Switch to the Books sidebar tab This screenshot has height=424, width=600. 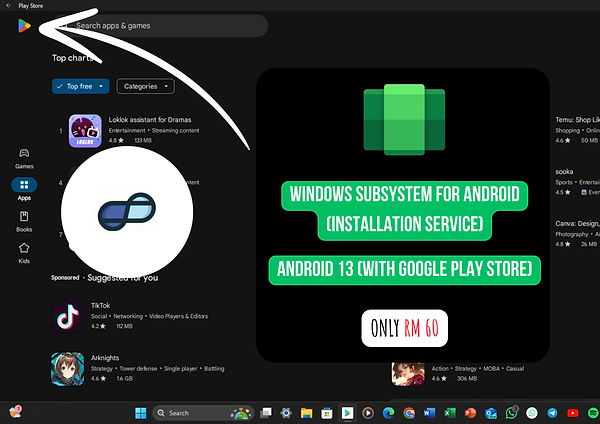tap(24, 221)
